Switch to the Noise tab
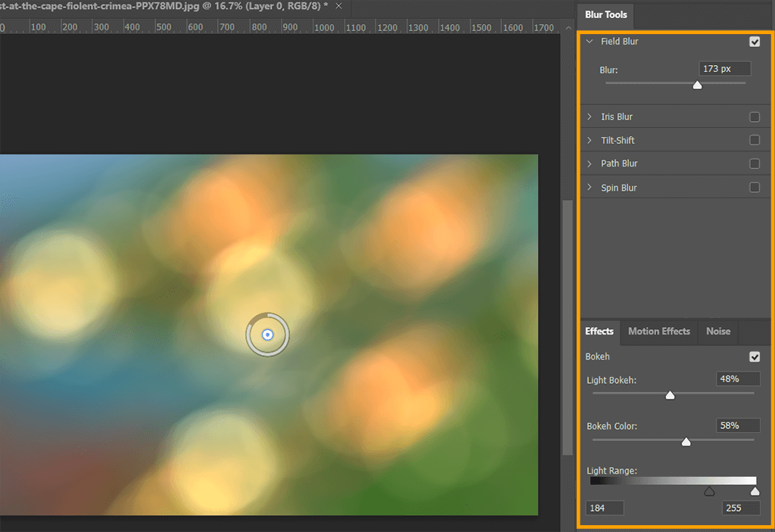The image size is (775, 532). [718, 331]
